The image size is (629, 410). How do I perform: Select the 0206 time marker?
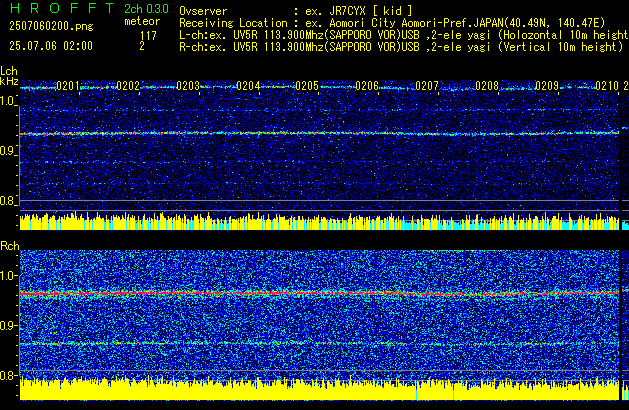point(367,86)
